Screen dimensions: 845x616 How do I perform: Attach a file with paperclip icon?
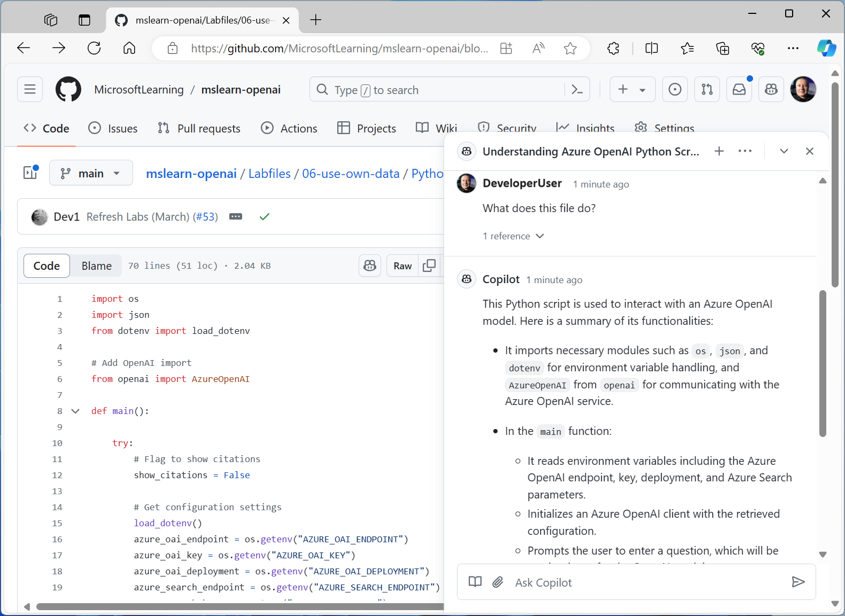[498, 582]
